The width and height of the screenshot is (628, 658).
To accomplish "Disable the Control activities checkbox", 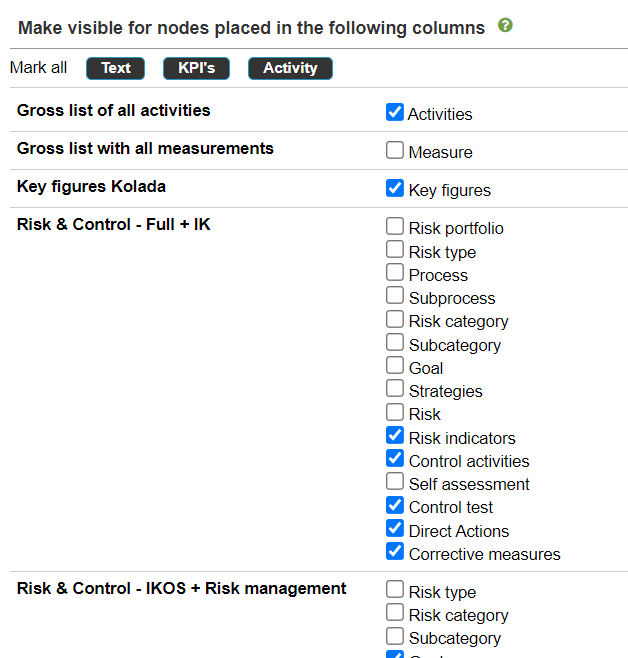I will [x=395, y=458].
